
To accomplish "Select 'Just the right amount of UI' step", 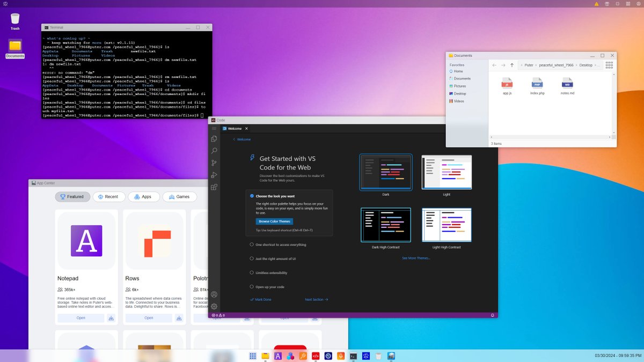I will pos(273,258).
